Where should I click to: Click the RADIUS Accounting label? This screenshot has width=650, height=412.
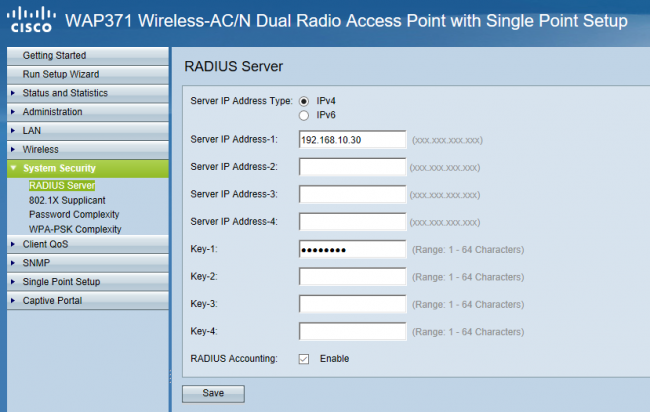tap(234, 359)
